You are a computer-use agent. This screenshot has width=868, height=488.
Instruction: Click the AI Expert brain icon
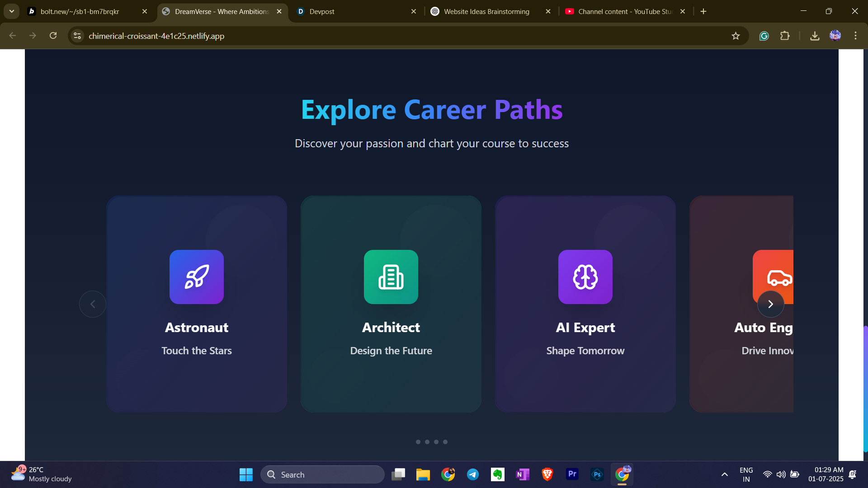pos(585,277)
